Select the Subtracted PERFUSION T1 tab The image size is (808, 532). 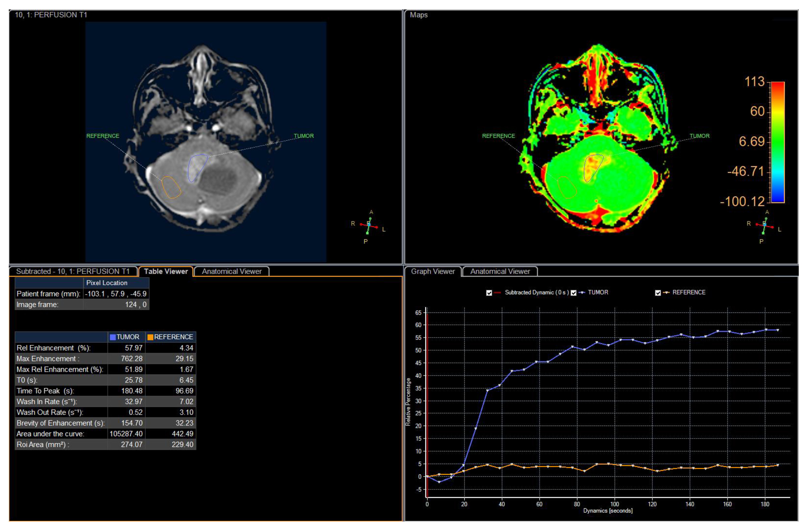pyautogui.click(x=73, y=271)
